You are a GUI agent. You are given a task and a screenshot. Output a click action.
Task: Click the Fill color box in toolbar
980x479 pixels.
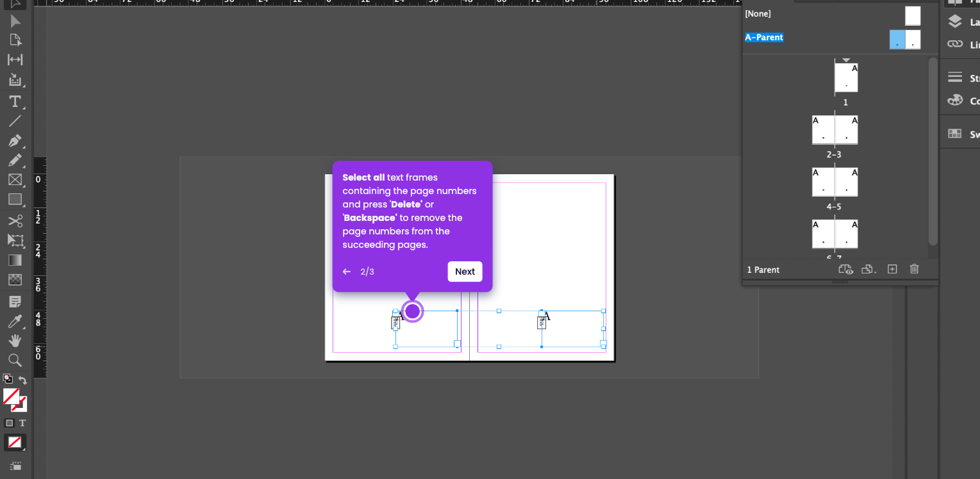click(x=11, y=396)
